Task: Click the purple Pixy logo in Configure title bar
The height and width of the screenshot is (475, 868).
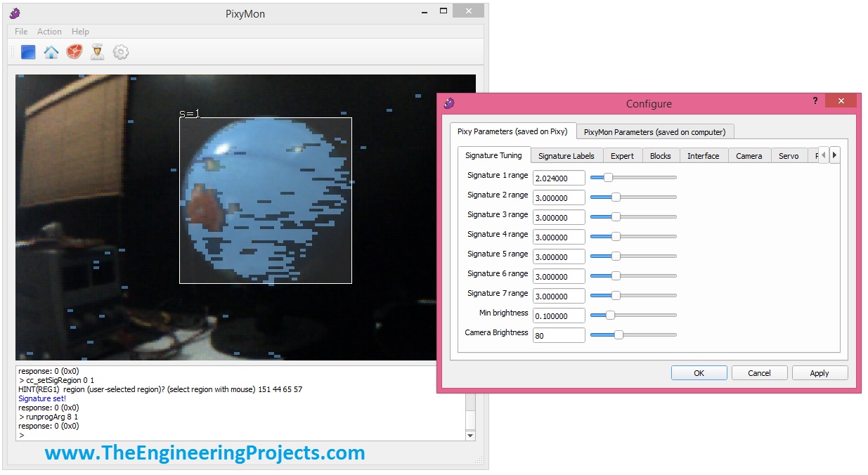Action: [x=449, y=103]
